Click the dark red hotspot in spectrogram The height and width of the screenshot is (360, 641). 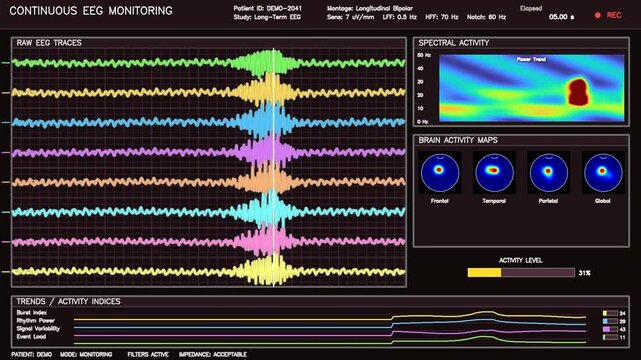(x=578, y=92)
